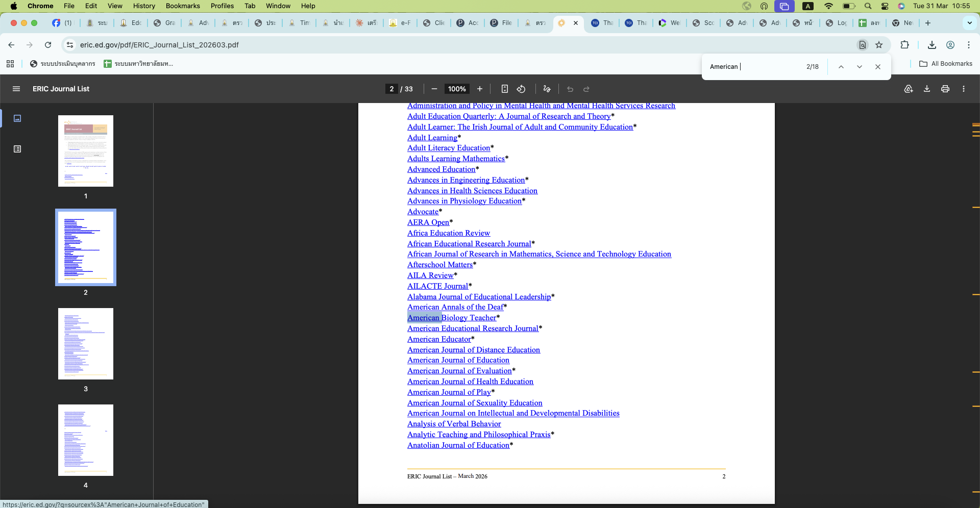Go to previous search result

(x=841, y=67)
